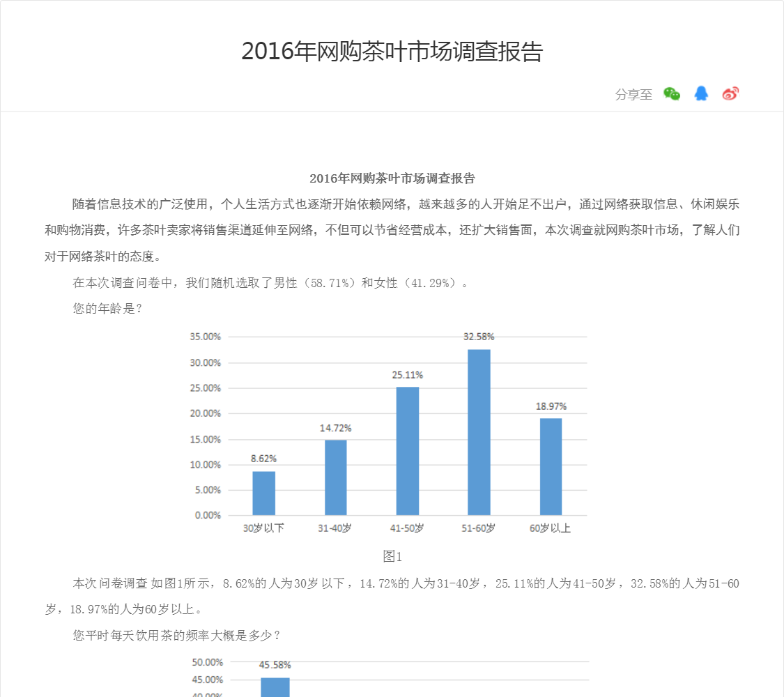The height and width of the screenshot is (697, 784).
Task: Click the data label 25.11%
Action: coord(407,375)
